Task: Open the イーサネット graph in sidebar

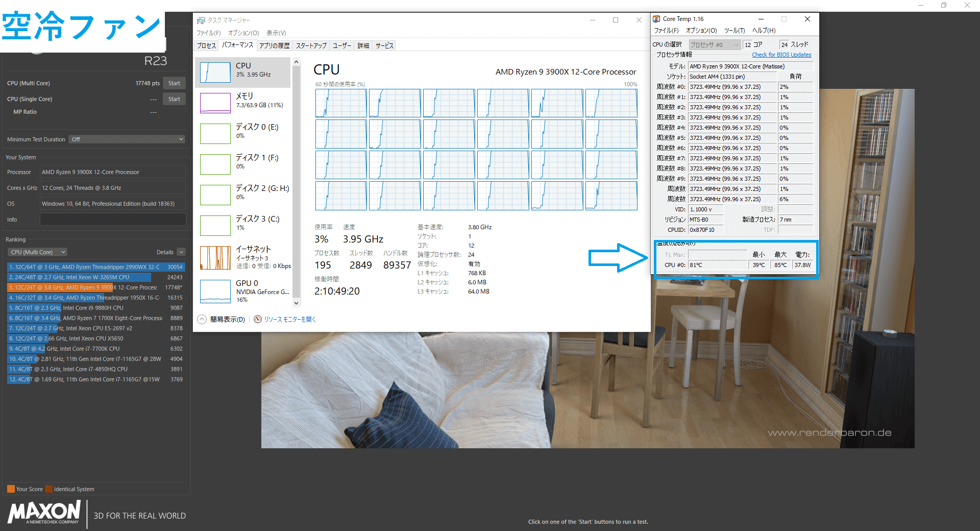Action: coord(215,257)
